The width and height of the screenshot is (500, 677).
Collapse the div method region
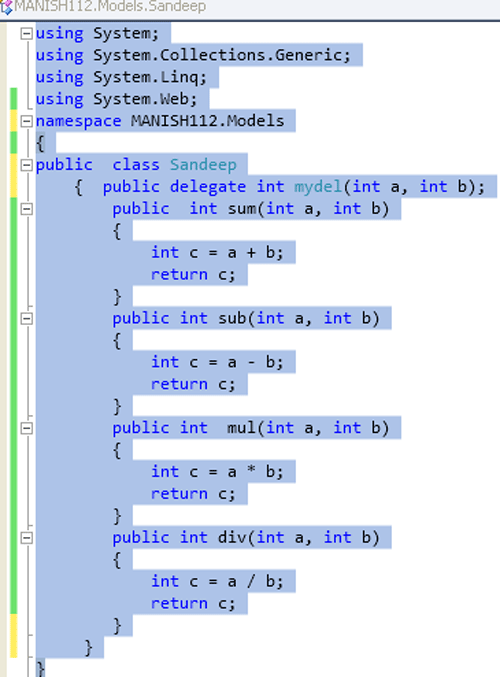(x=27, y=538)
